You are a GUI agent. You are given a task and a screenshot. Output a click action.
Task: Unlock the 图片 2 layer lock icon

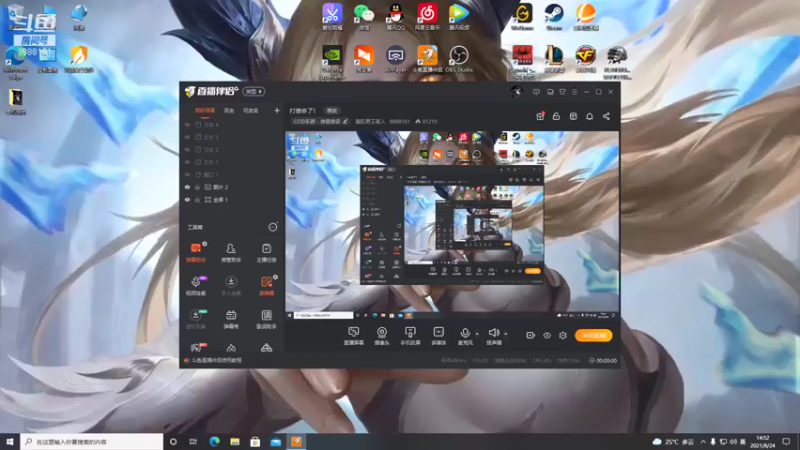pyautogui.click(x=197, y=187)
